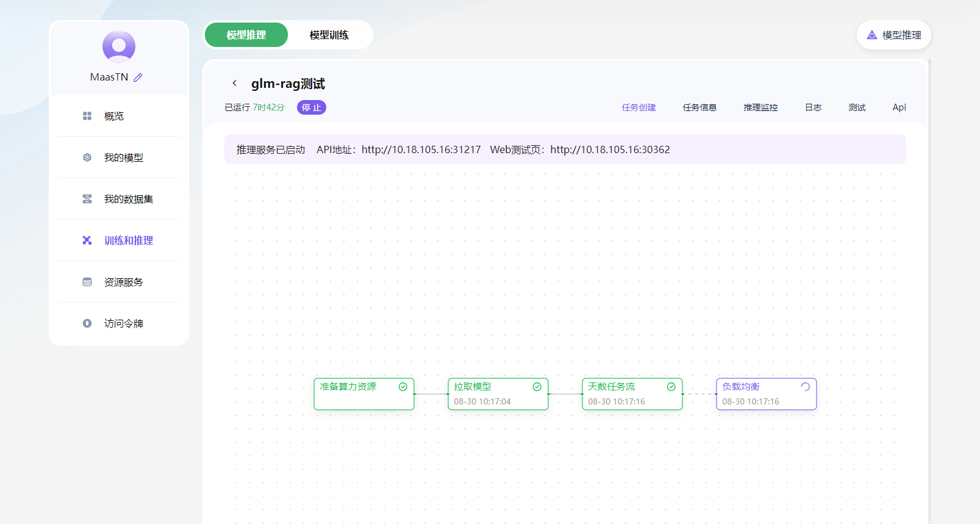Open the 任务创建 tab

pyautogui.click(x=638, y=107)
